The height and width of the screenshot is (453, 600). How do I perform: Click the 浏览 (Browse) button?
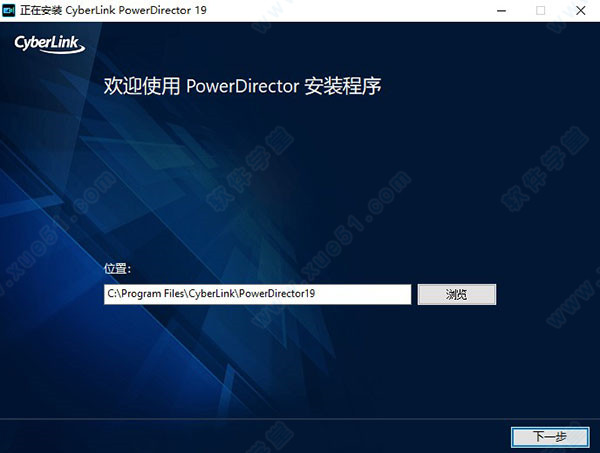pyautogui.click(x=457, y=294)
